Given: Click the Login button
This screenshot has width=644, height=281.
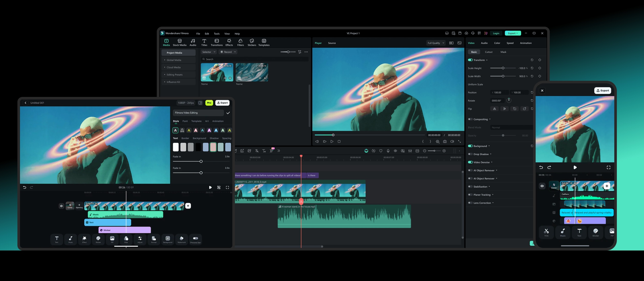Looking at the screenshot, I should pos(496,33).
